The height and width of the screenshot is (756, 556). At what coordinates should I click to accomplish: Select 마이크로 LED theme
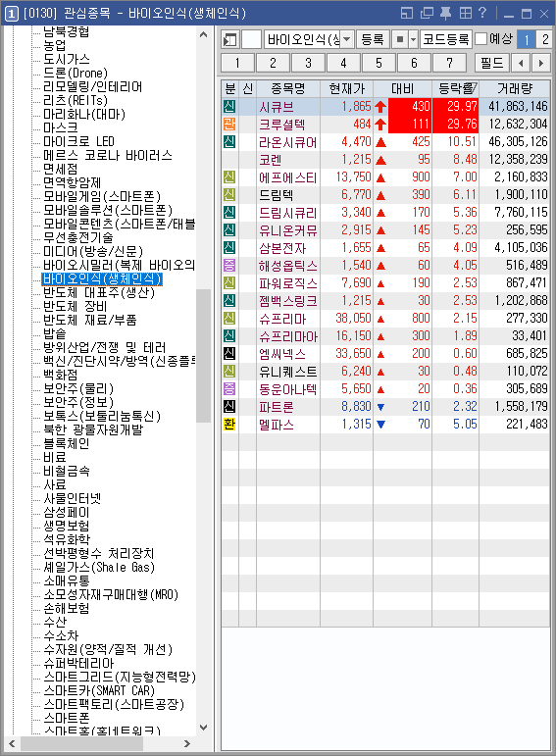[78, 142]
